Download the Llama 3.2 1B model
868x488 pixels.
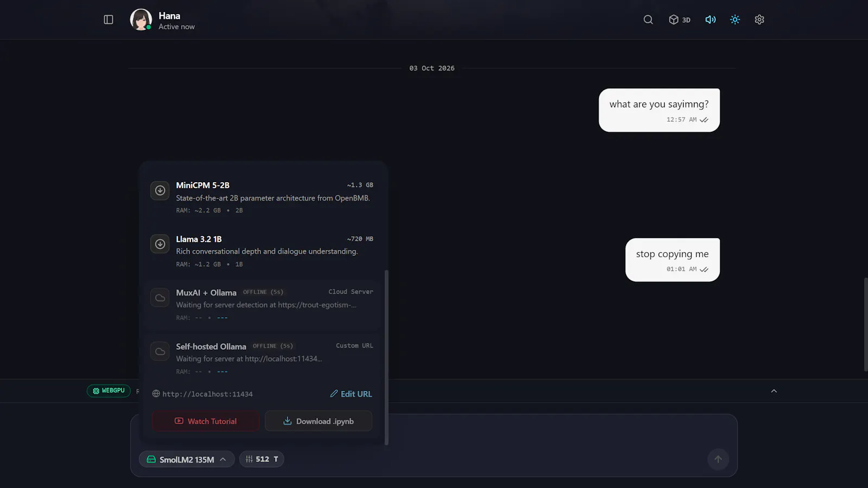pos(160,244)
